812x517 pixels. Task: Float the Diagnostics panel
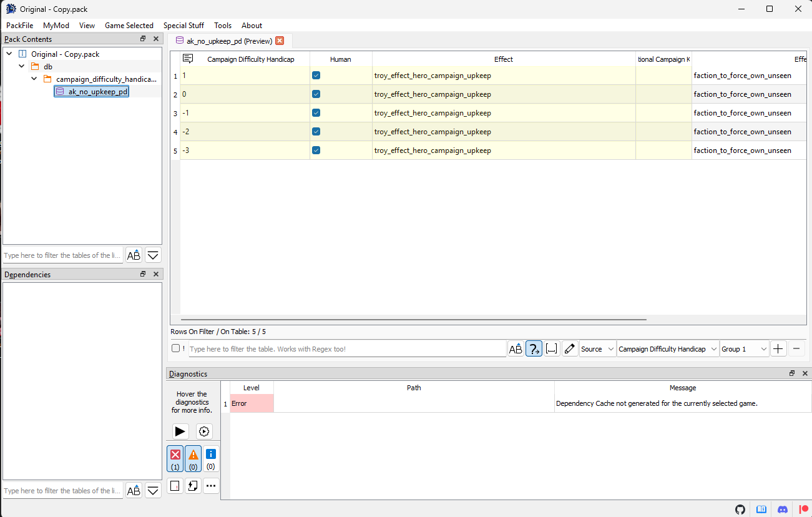[x=792, y=373]
